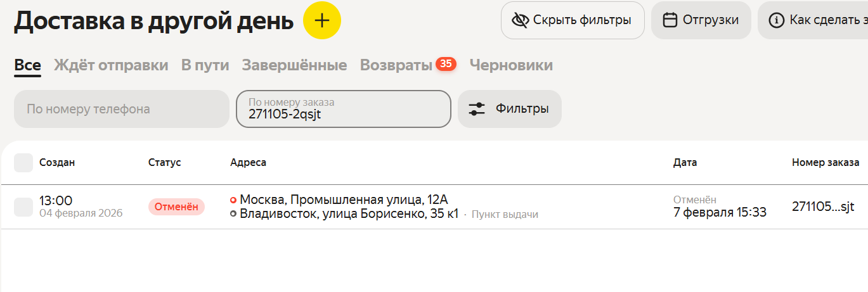Image resolution: width=868 pixels, height=292 pixels.
Task: Click the Отменён status badge
Action: pyautogui.click(x=176, y=206)
